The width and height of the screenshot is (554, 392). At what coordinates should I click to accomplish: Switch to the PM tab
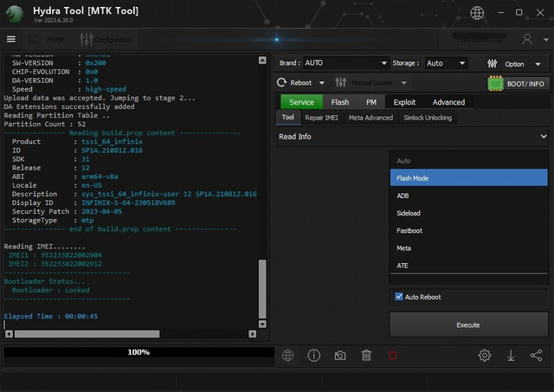click(x=371, y=102)
